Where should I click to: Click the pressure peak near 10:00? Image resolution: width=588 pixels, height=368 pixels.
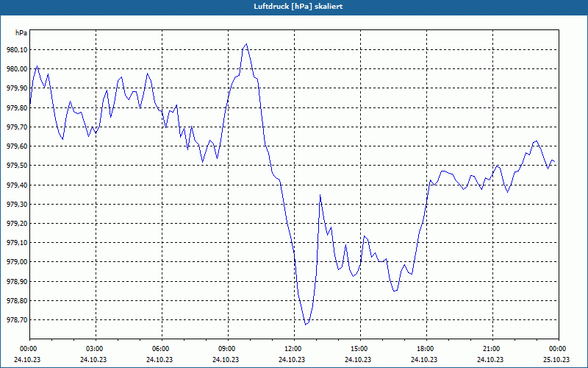[x=246, y=44]
